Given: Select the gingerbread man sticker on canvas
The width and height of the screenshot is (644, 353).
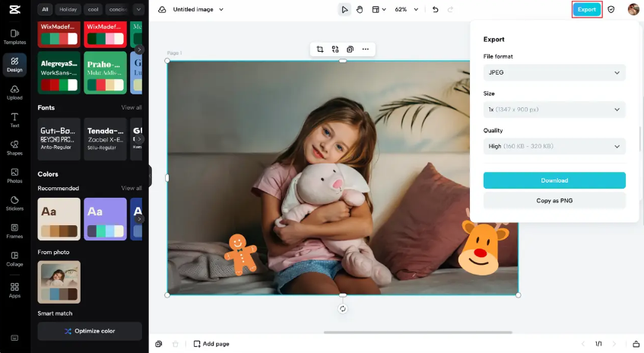Looking at the screenshot, I should [x=240, y=254].
